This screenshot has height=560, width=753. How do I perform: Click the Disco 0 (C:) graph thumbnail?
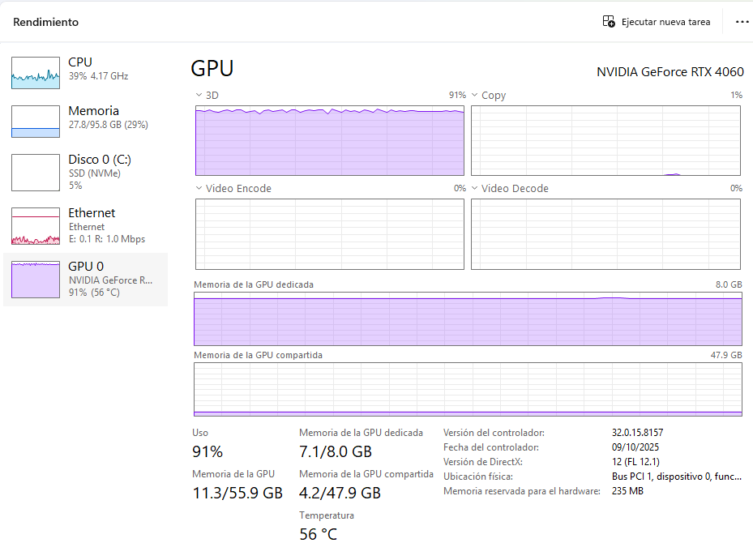(x=36, y=172)
